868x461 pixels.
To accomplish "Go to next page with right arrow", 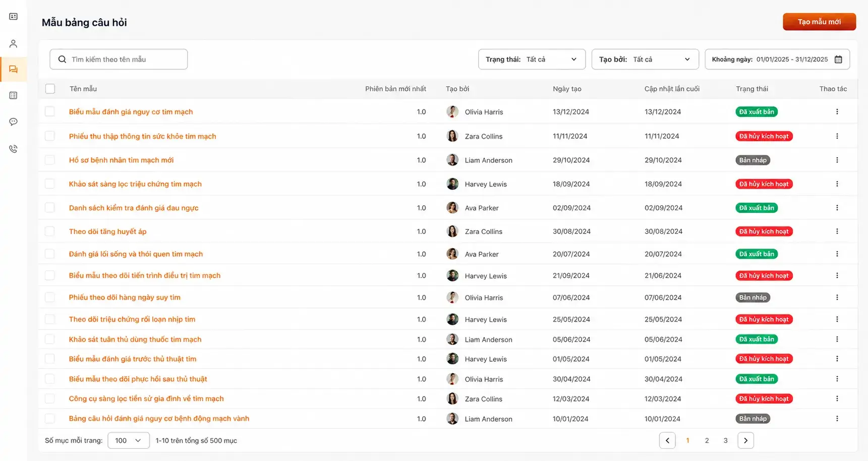I will pyautogui.click(x=745, y=440).
